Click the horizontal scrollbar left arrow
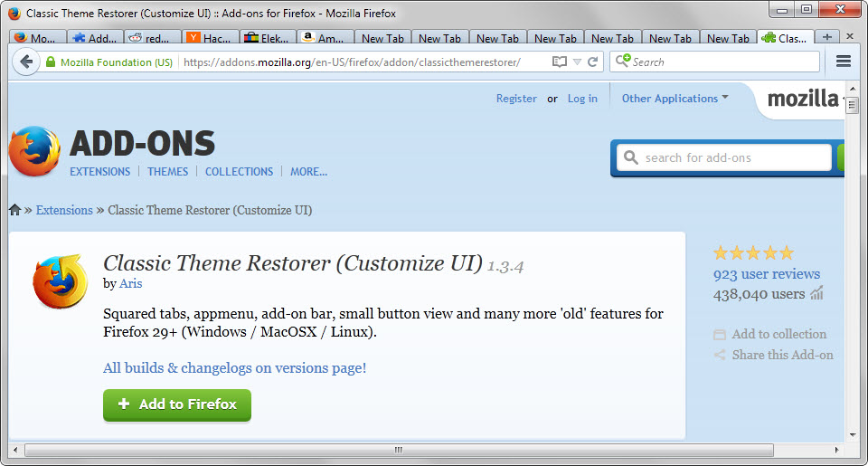Image resolution: width=868 pixels, height=466 pixels. click(x=15, y=450)
